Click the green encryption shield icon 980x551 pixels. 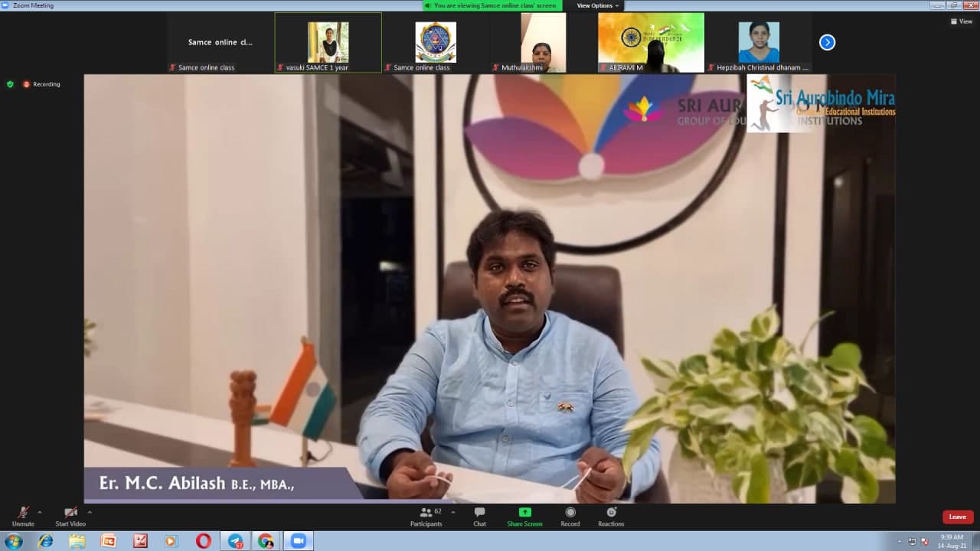coord(10,84)
